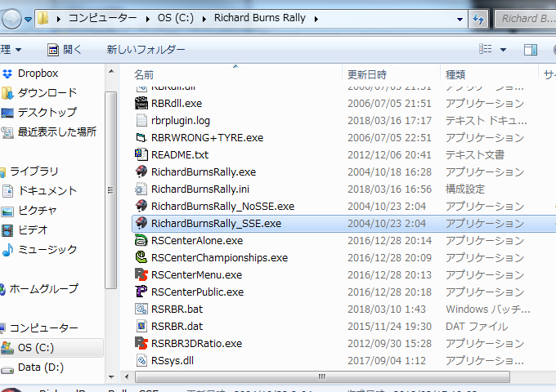This screenshot has width=556, height=392.
Task: Click the ミュージック note icon in sidebar
Action: pyautogui.click(x=7, y=250)
